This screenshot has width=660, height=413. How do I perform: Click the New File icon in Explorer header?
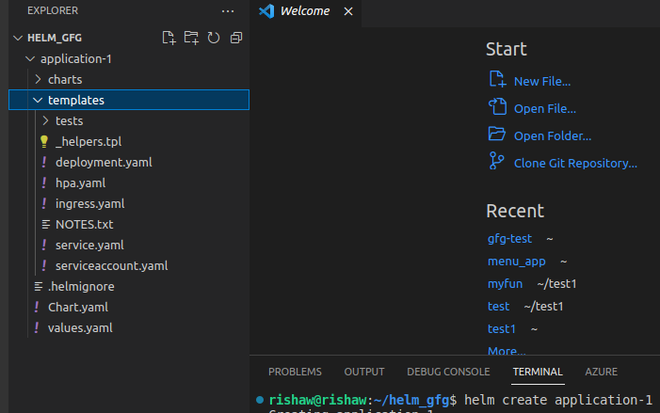pos(169,38)
